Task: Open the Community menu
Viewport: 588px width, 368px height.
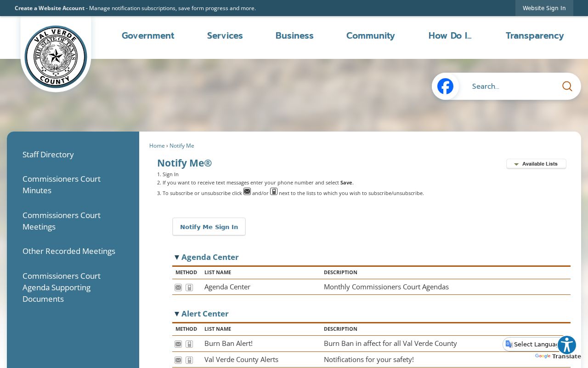Action: (370, 36)
